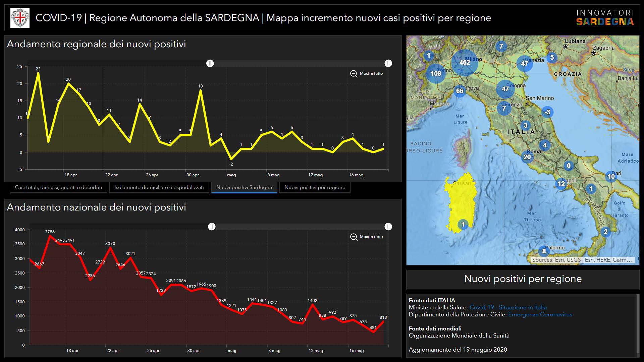Click the 20 marker near Roma
The width and height of the screenshot is (644, 362).
(x=527, y=157)
